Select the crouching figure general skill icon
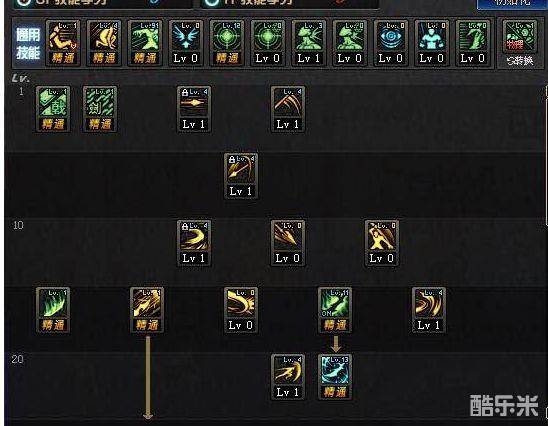This screenshot has height=426, width=548. point(104,43)
